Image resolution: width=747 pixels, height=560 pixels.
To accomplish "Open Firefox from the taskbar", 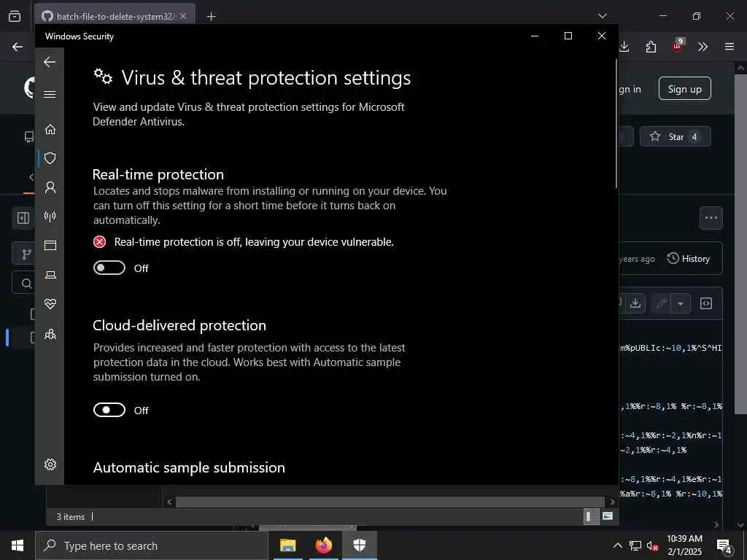I will tap(323, 545).
